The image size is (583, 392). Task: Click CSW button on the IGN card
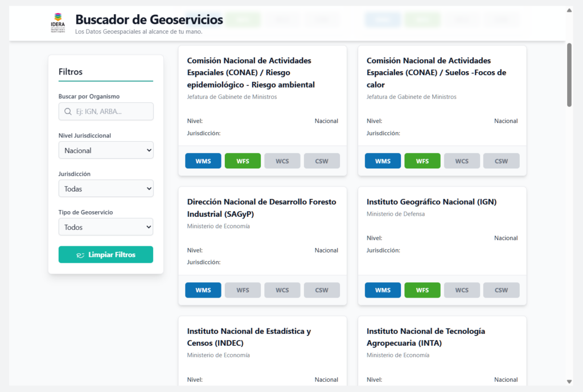(501, 290)
